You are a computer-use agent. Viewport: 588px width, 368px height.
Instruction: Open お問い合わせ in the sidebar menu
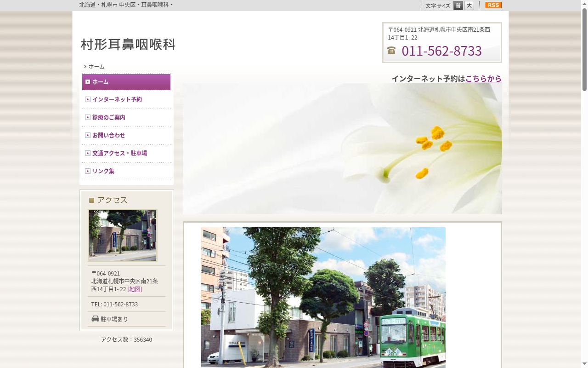pyautogui.click(x=126, y=135)
